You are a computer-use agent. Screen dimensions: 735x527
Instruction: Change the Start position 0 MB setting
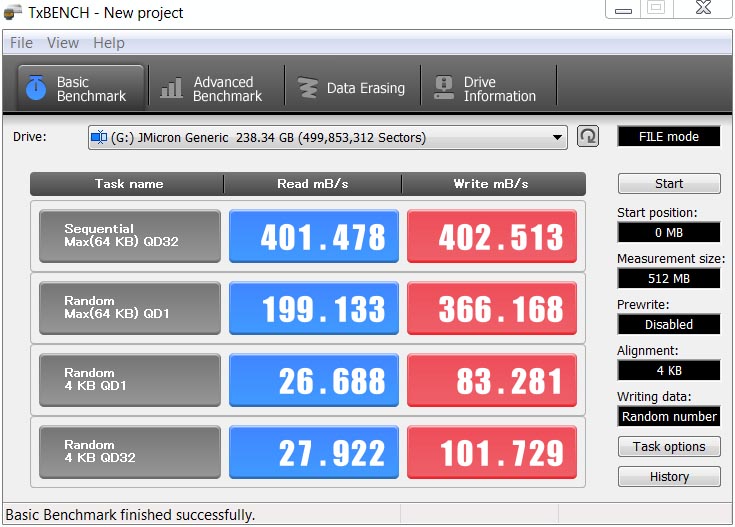[669, 232]
